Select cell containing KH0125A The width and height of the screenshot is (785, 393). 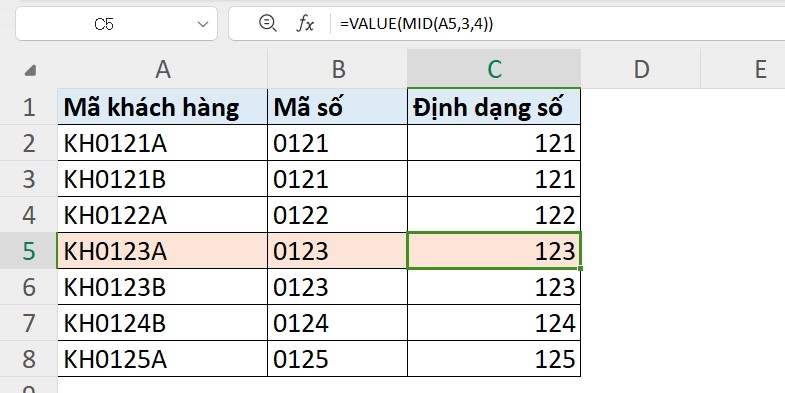point(163,359)
